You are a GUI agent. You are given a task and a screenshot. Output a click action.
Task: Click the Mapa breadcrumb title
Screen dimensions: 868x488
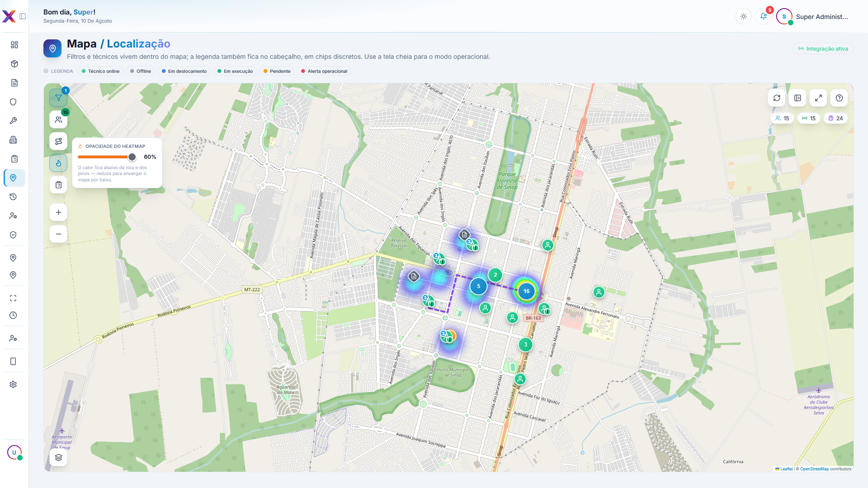[82, 44]
